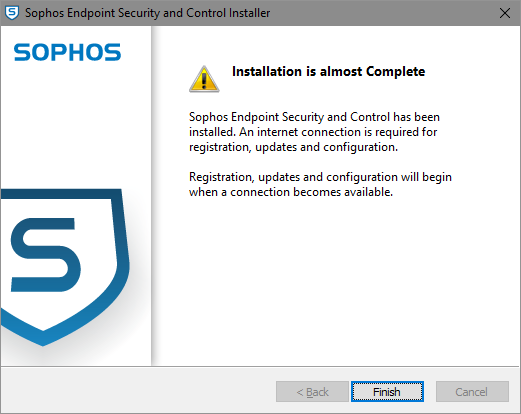Select the 'Installation is almost Complete' heading
This screenshot has height=414, width=521.
[328, 71]
